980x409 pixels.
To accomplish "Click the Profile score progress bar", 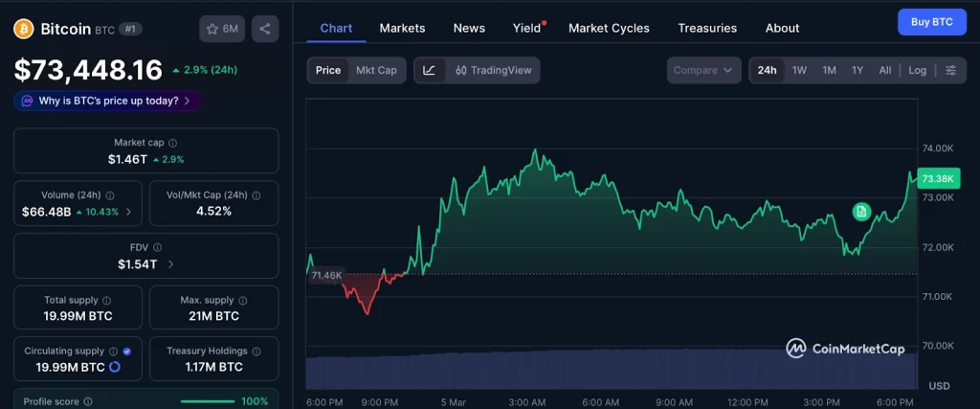I will 208,401.
